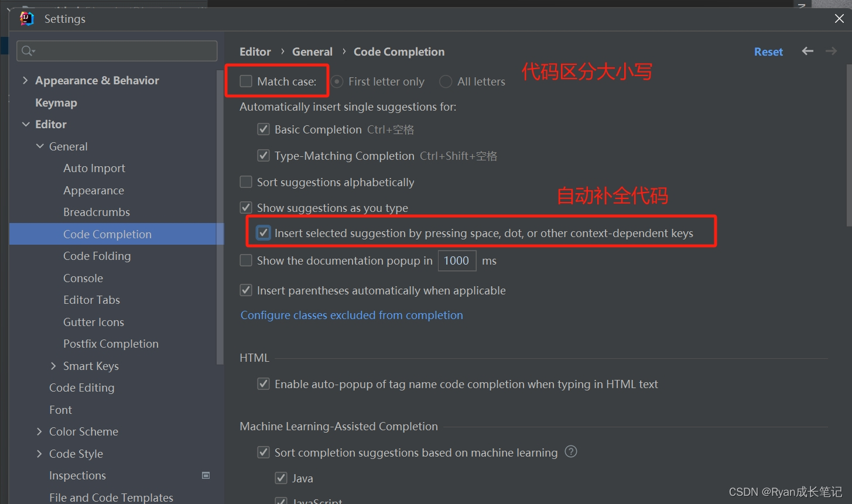Toggle Insert parentheses automatically when applicable
Image resolution: width=852 pixels, height=504 pixels.
click(x=246, y=290)
